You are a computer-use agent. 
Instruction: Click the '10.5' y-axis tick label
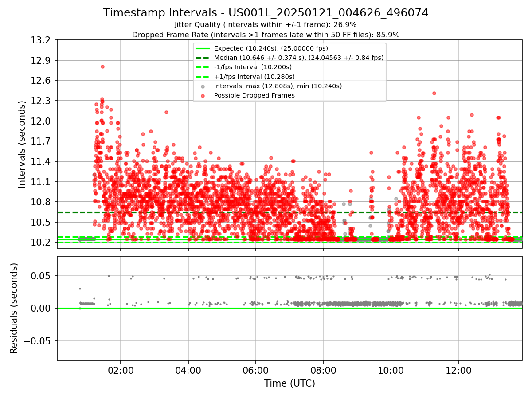(41, 222)
